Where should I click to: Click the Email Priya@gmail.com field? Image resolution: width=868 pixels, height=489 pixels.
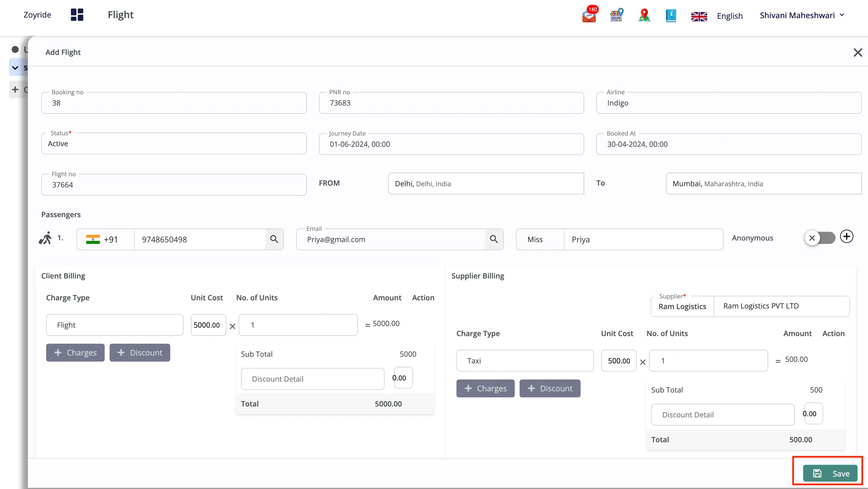(391, 239)
